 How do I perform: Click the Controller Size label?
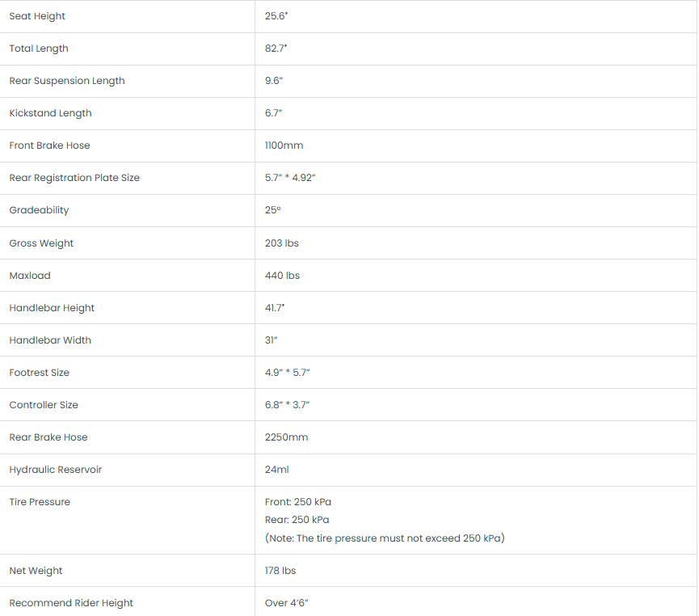pos(44,405)
